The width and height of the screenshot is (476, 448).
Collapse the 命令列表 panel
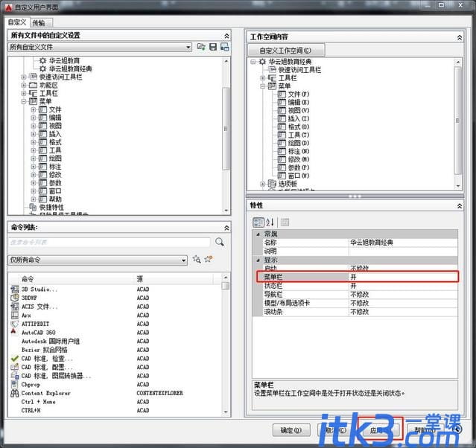pyautogui.click(x=226, y=228)
